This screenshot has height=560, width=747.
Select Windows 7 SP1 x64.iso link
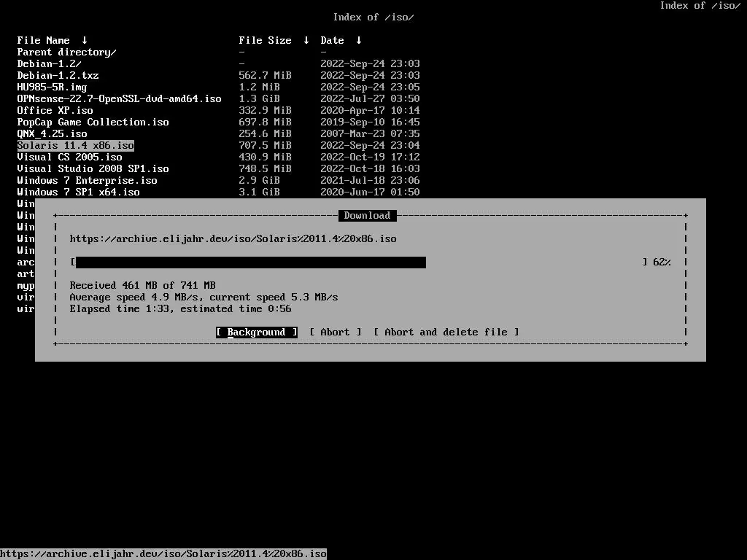[x=79, y=192]
